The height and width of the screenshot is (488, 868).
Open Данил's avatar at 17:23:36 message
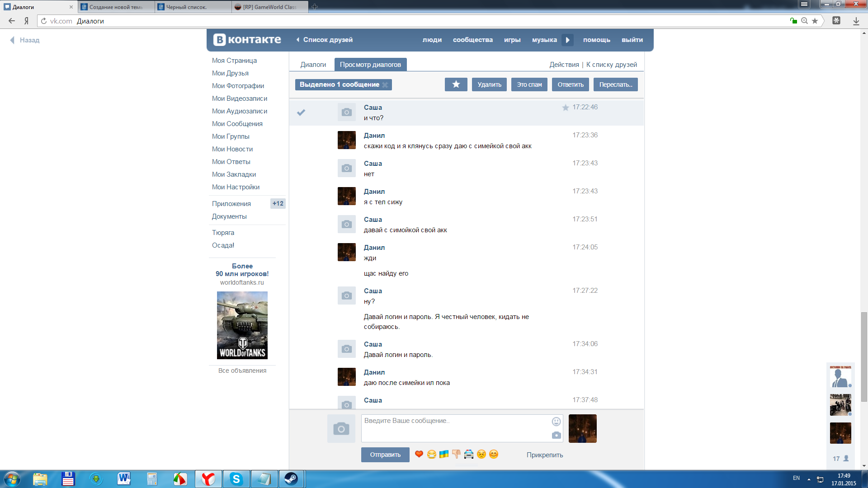347,140
